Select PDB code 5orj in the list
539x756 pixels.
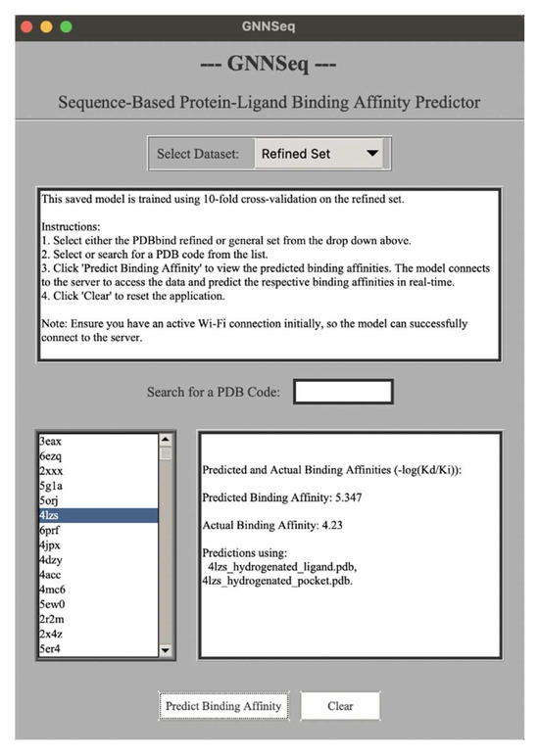(98, 500)
